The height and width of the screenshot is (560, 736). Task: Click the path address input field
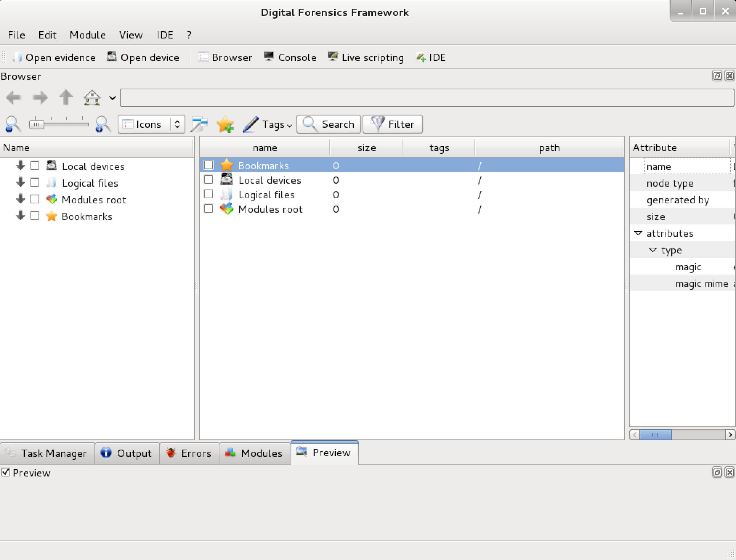pos(427,98)
